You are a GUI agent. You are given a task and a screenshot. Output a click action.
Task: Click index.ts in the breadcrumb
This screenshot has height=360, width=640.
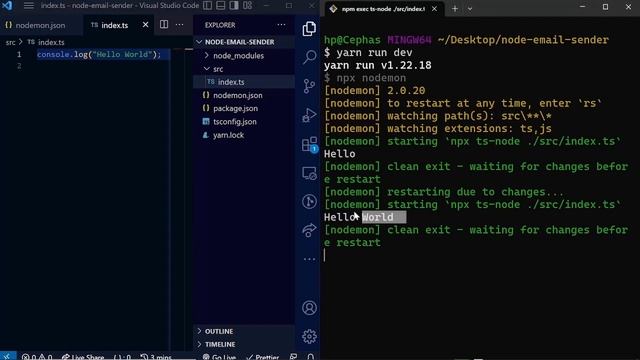click(51, 42)
